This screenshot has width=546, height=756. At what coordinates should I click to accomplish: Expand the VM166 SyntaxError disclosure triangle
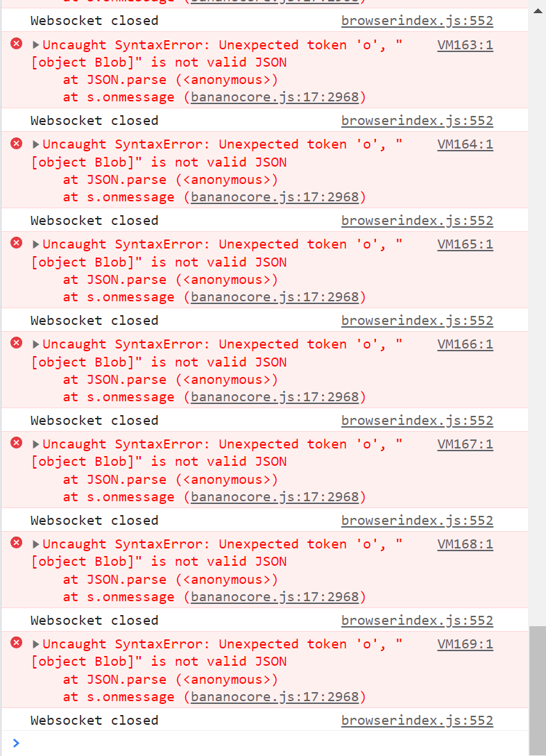(35, 344)
